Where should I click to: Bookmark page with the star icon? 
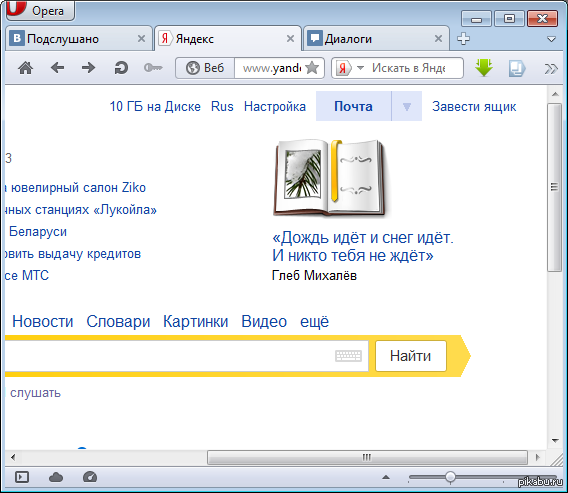click(x=312, y=68)
